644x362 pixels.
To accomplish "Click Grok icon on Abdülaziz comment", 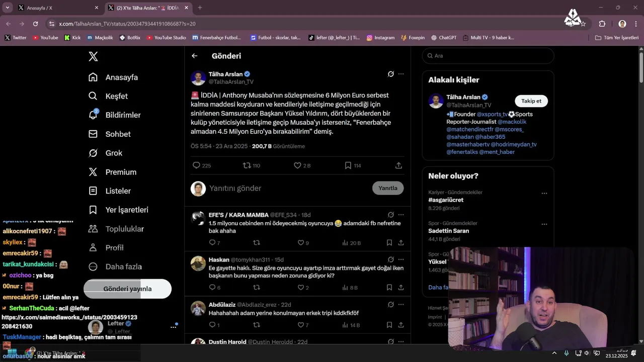I will [390, 305].
